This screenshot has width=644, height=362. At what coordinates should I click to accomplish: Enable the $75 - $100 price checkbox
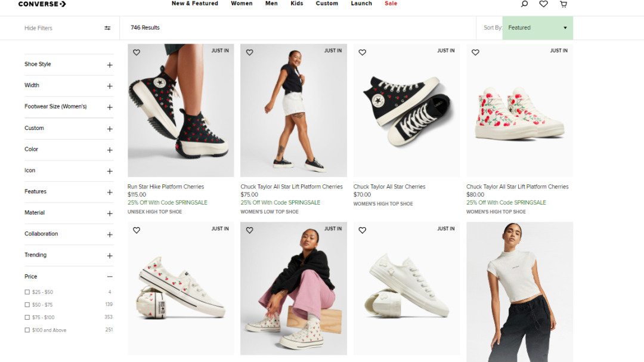click(x=27, y=317)
